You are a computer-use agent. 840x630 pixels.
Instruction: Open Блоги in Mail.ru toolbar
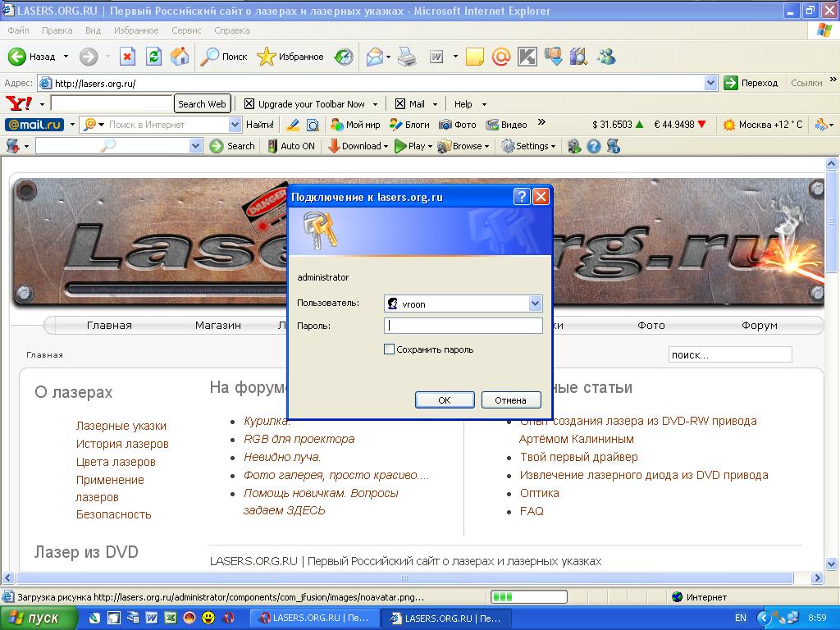(x=409, y=125)
